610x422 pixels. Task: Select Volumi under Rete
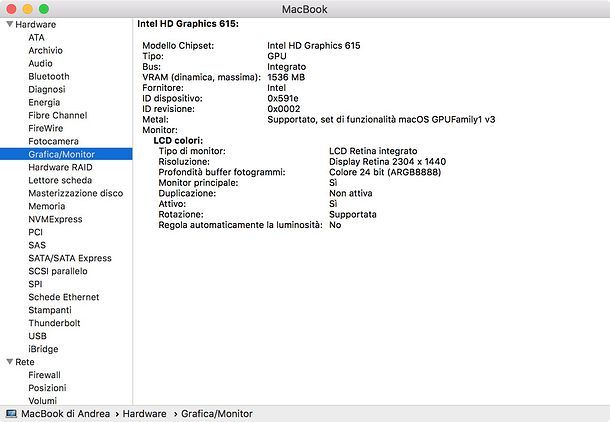pyautogui.click(x=42, y=401)
